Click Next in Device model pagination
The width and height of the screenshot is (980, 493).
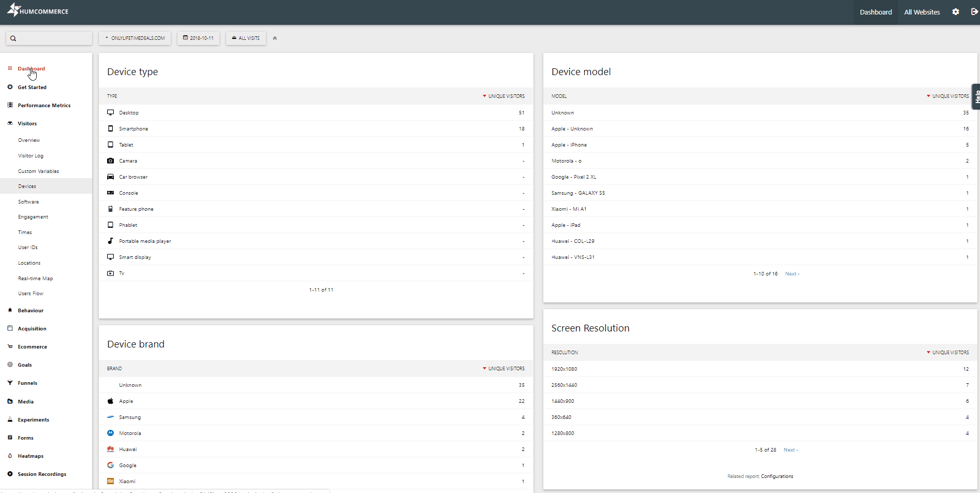(792, 274)
